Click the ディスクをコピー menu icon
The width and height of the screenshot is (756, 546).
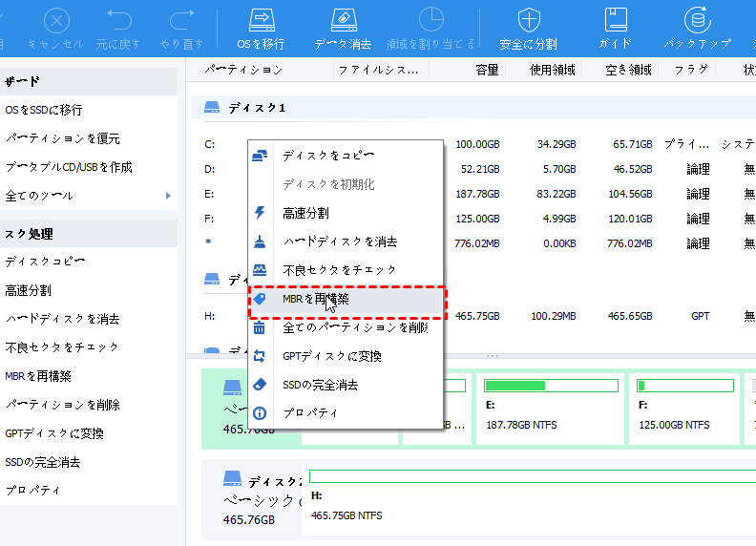[260, 156]
